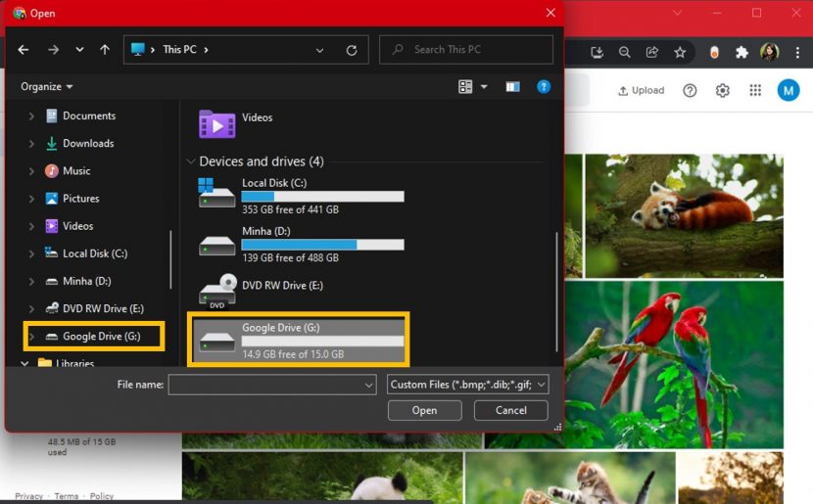Open Google Photos help icon
The width and height of the screenshot is (813, 504).
click(690, 91)
